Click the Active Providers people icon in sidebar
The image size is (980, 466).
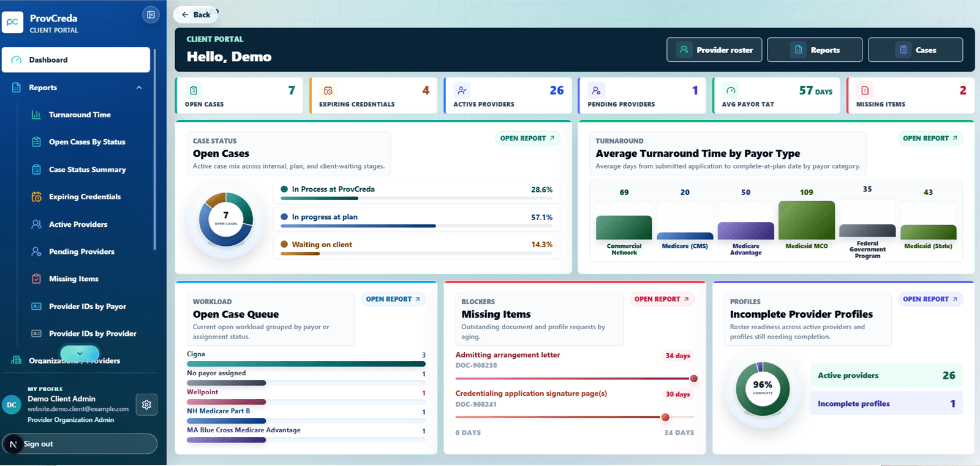point(36,224)
